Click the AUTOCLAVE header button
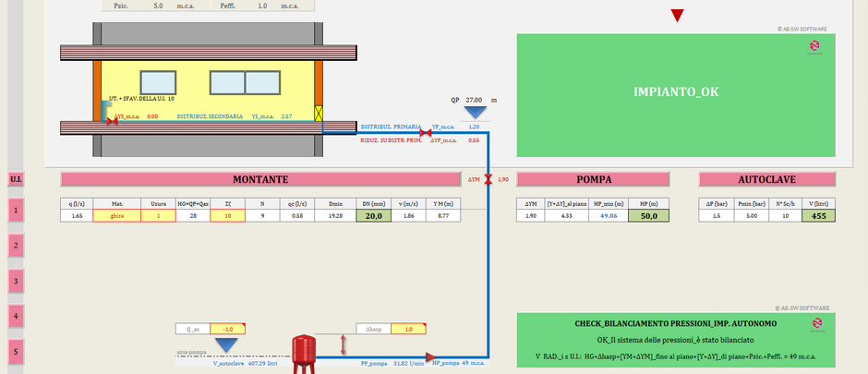 pyautogui.click(x=762, y=179)
